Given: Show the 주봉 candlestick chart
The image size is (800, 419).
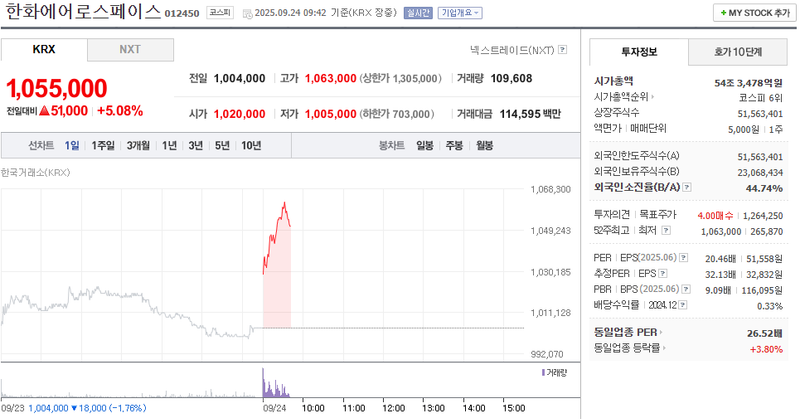Looking at the screenshot, I should click(454, 145).
